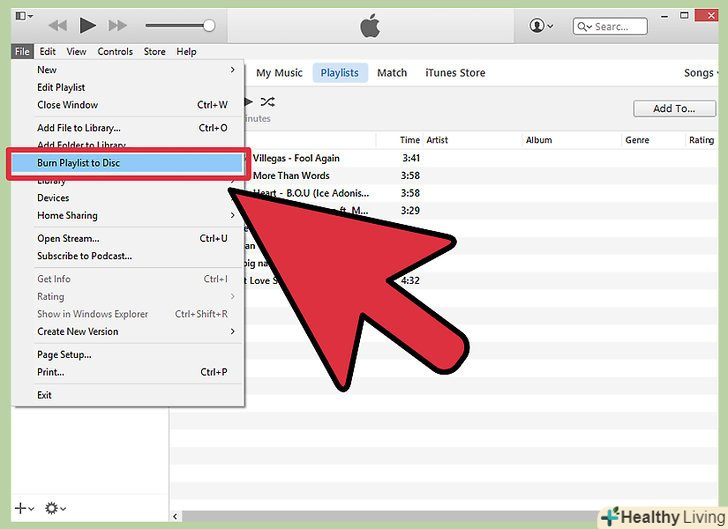Click the volume slider knob
728x529 pixels.
[209, 26]
